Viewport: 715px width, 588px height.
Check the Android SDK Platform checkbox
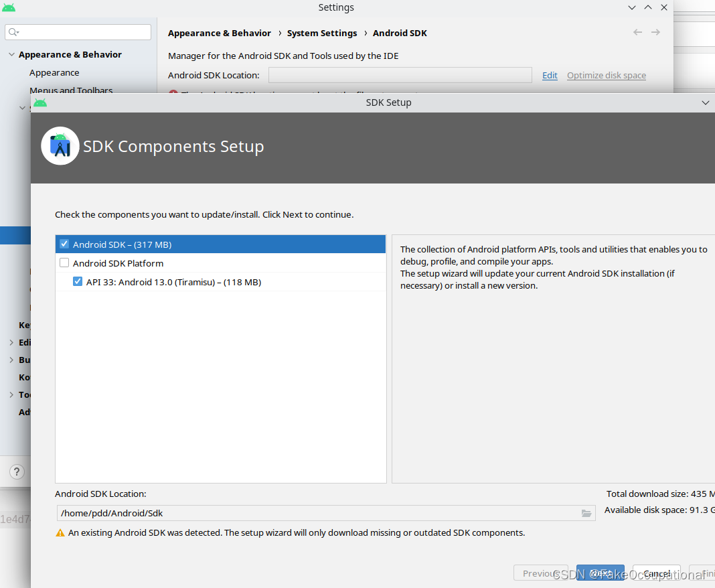64,263
